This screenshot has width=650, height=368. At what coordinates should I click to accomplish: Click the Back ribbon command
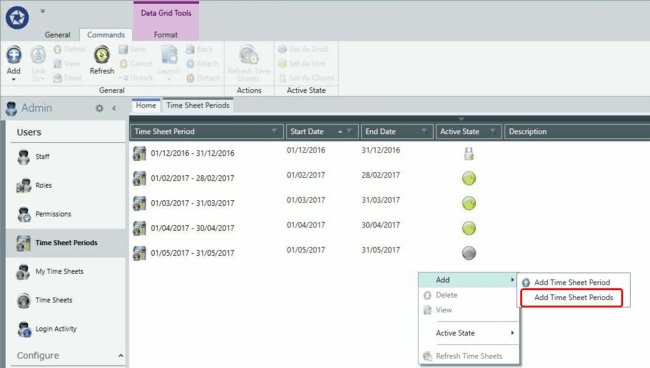click(199, 49)
